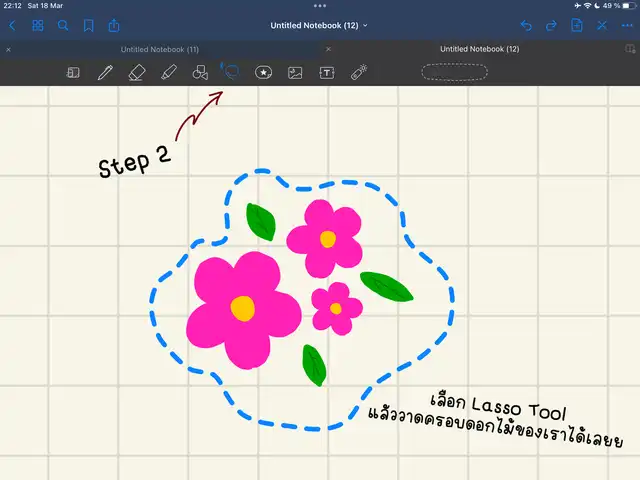Screen dimensions: 640x480
Task: Toggle read-only mode with the crossed pencil icon
Action: point(602,25)
